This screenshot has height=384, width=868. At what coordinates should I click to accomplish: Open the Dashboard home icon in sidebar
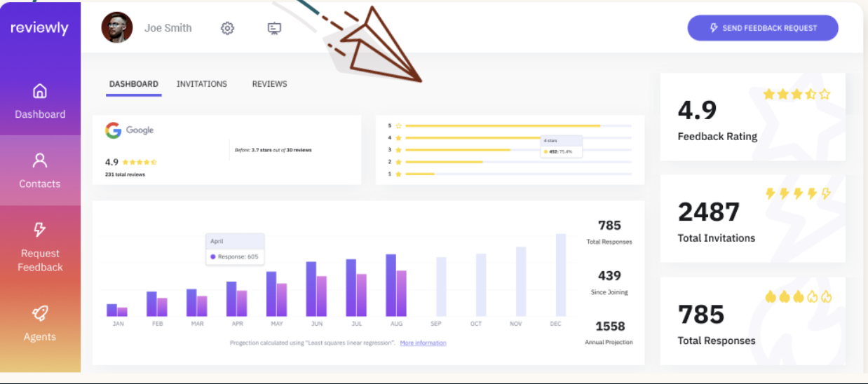tap(40, 91)
